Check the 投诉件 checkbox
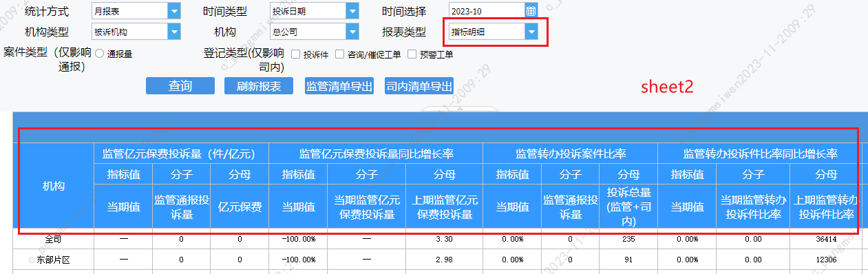This screenshot has width=868, height=274. 295,54
